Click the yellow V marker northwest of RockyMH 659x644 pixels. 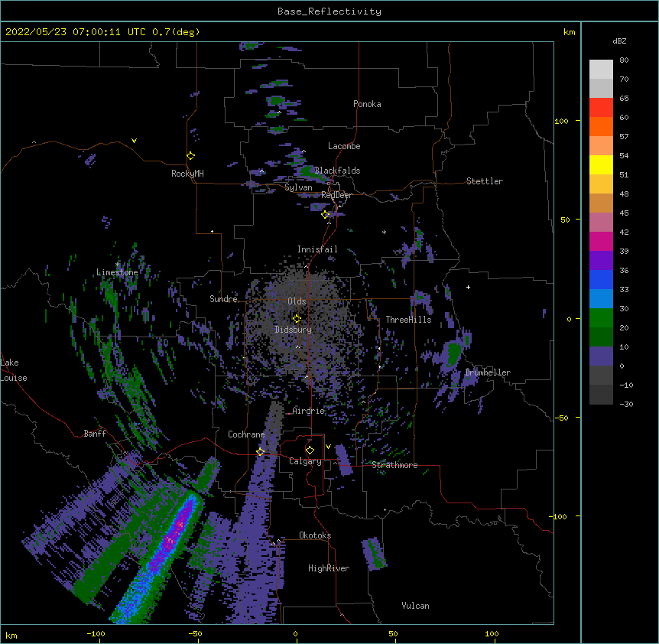(x=134, y=141)
